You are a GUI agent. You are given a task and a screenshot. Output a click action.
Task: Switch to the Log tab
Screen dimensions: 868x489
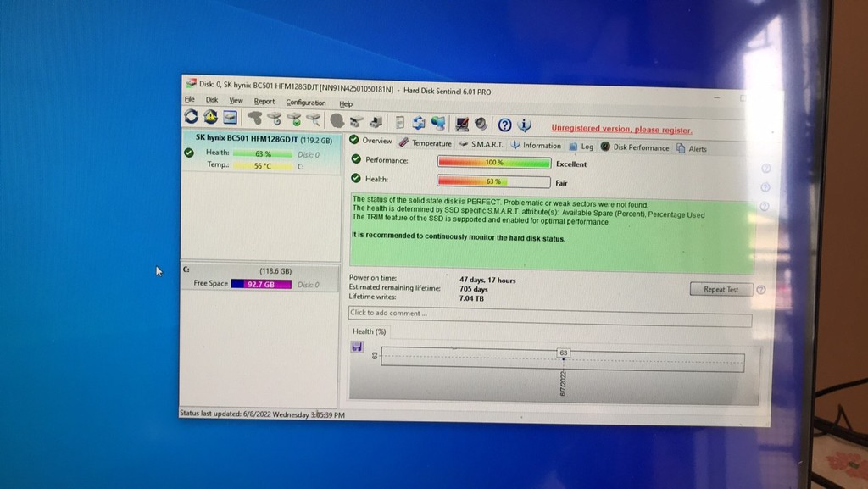point(581,147)
